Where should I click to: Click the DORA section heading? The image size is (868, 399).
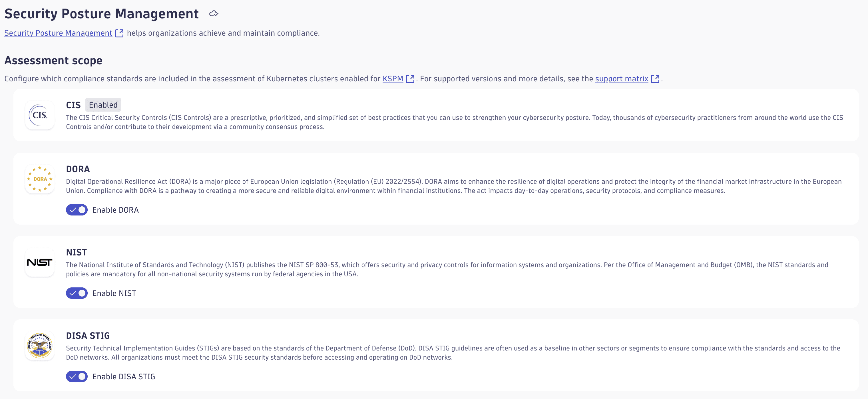pyautogui.click(x=78, y=169)
